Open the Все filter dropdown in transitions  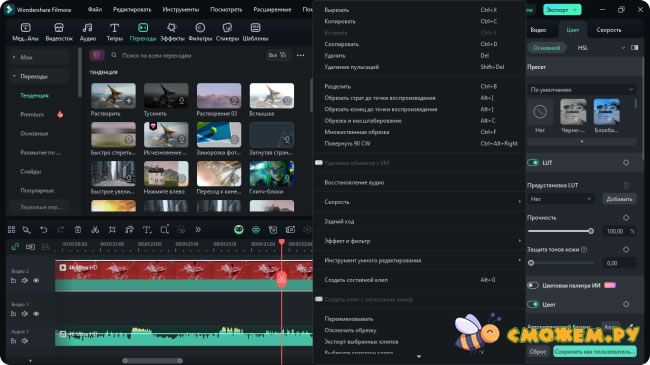tap(277, 55)
